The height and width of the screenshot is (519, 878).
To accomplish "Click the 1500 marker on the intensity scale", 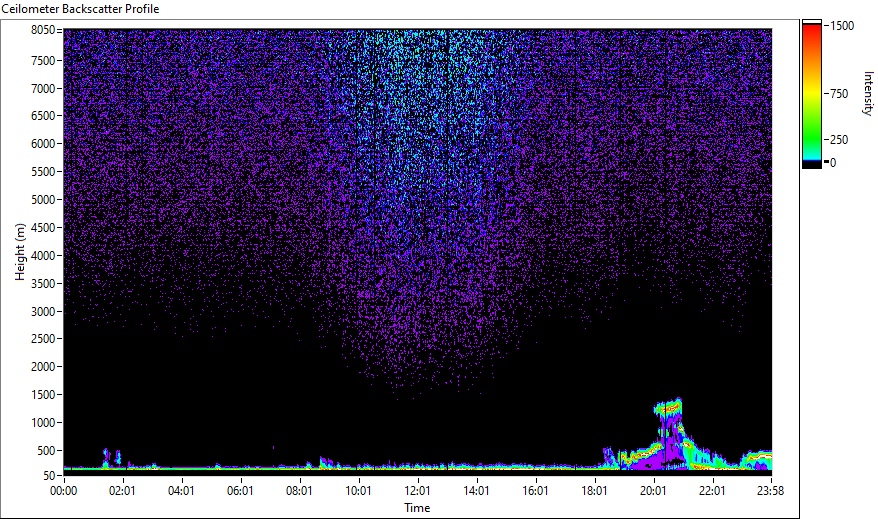I will (x=842, y=26).
